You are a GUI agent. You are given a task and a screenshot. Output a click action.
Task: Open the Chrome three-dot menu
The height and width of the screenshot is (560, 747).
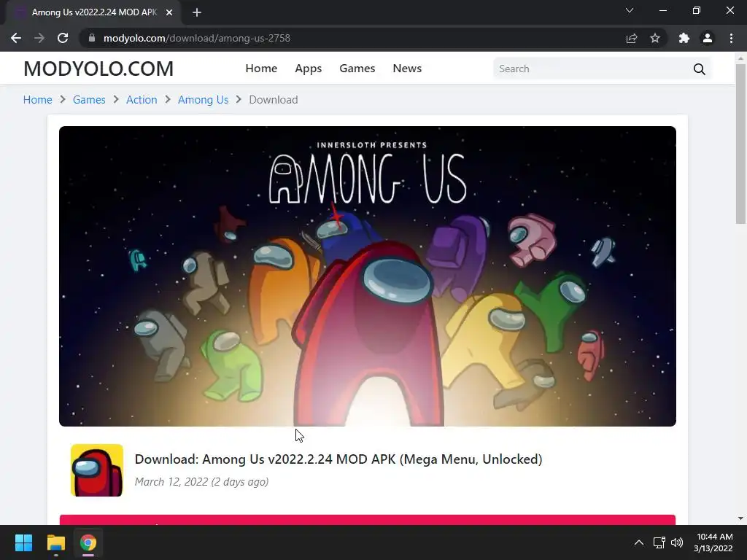tap(731, 38)
